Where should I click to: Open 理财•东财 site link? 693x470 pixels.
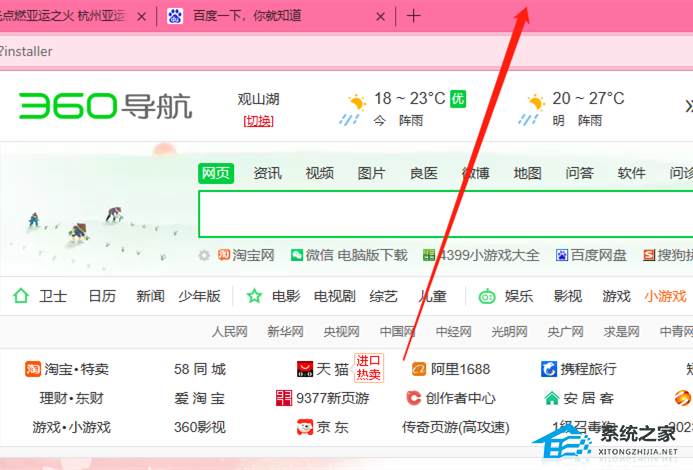pyautogui.click(x=71, y=398)
